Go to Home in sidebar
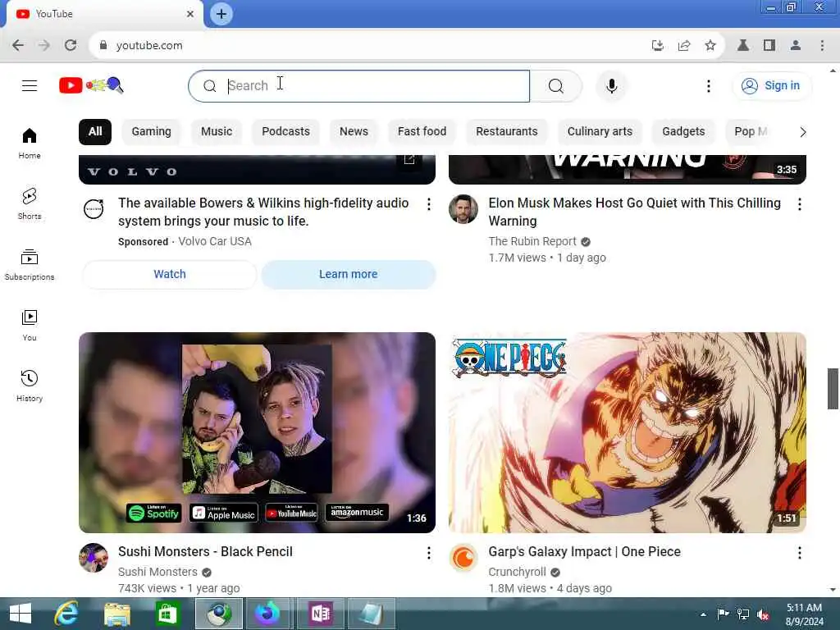Screen dimensions: 840x630 click(30, 144)
